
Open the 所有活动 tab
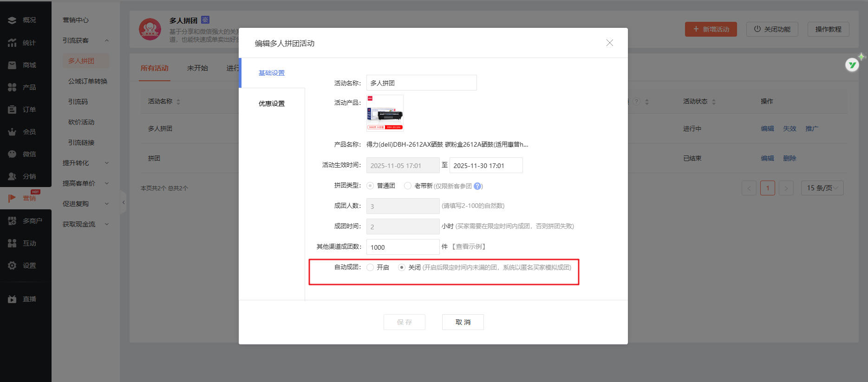pos(155,68)
